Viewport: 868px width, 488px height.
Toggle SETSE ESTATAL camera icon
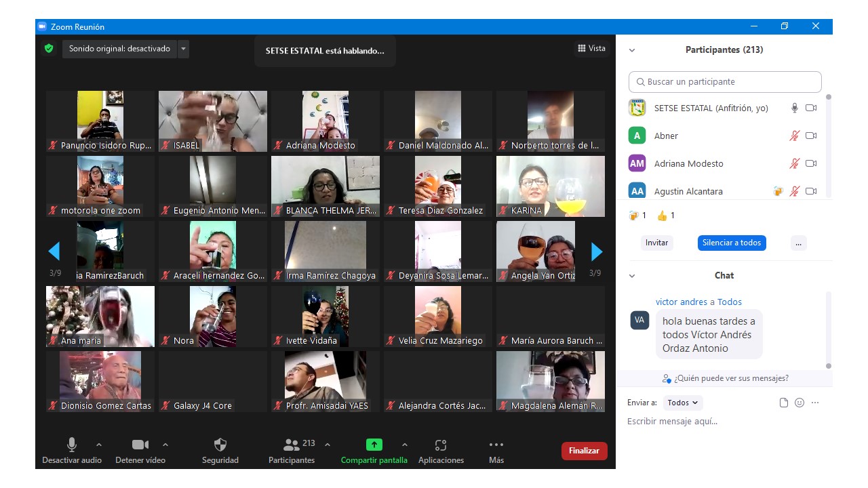[x=811, y=108]
